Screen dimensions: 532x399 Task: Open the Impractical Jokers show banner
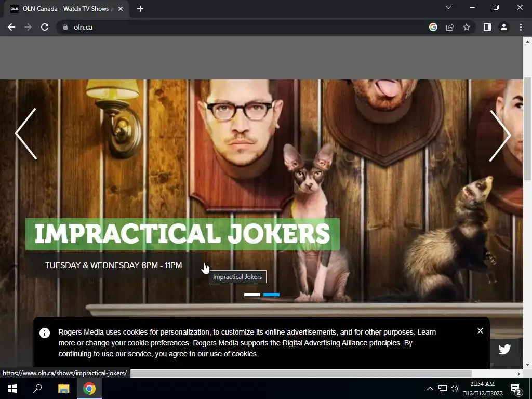coord(182,234)
